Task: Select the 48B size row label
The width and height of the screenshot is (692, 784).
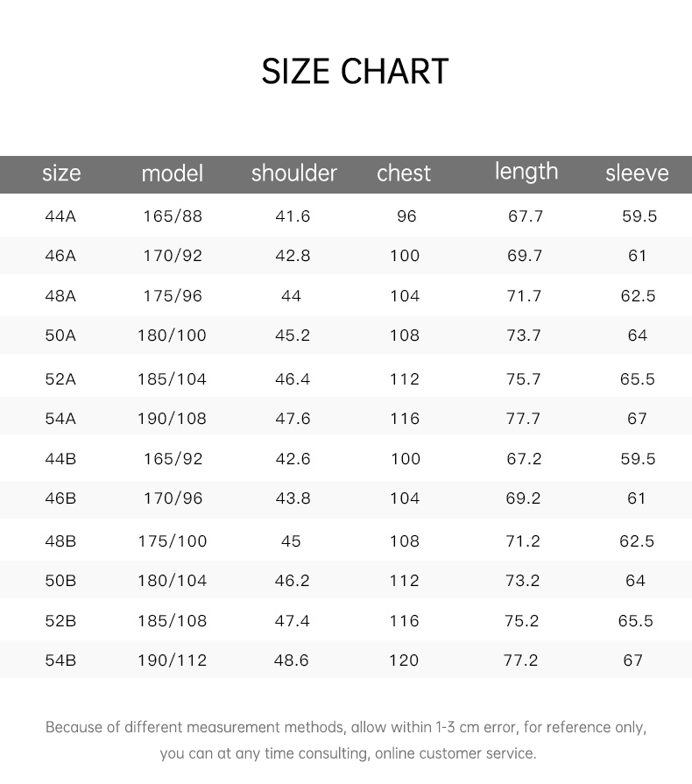Action: pos(60,541)
